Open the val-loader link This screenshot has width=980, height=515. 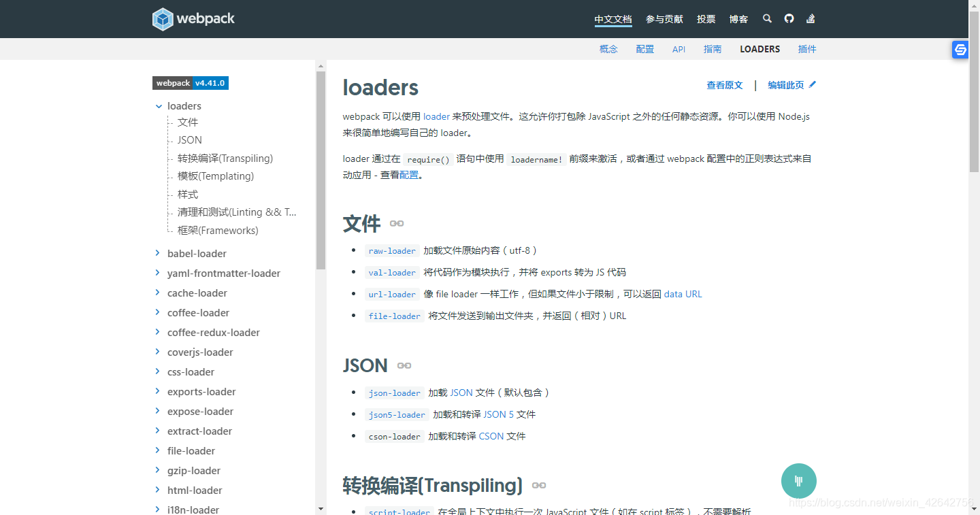(x=392, y=273)
